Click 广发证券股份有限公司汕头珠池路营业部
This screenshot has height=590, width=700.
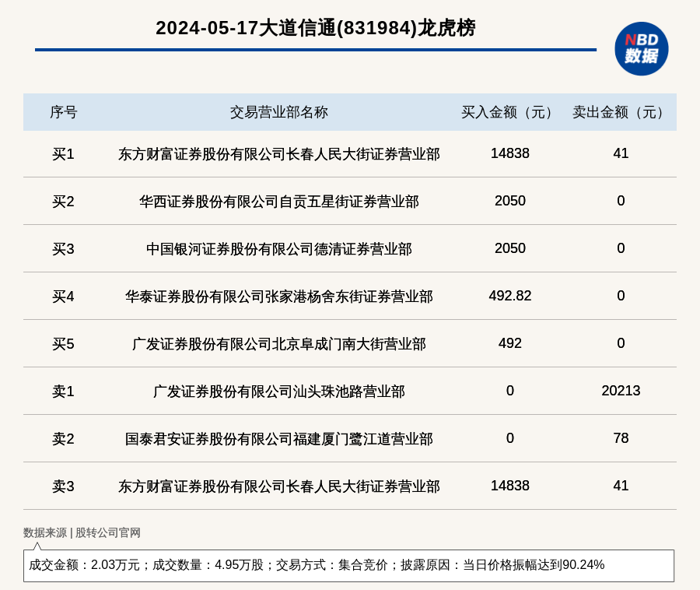[x=279, y=392]
